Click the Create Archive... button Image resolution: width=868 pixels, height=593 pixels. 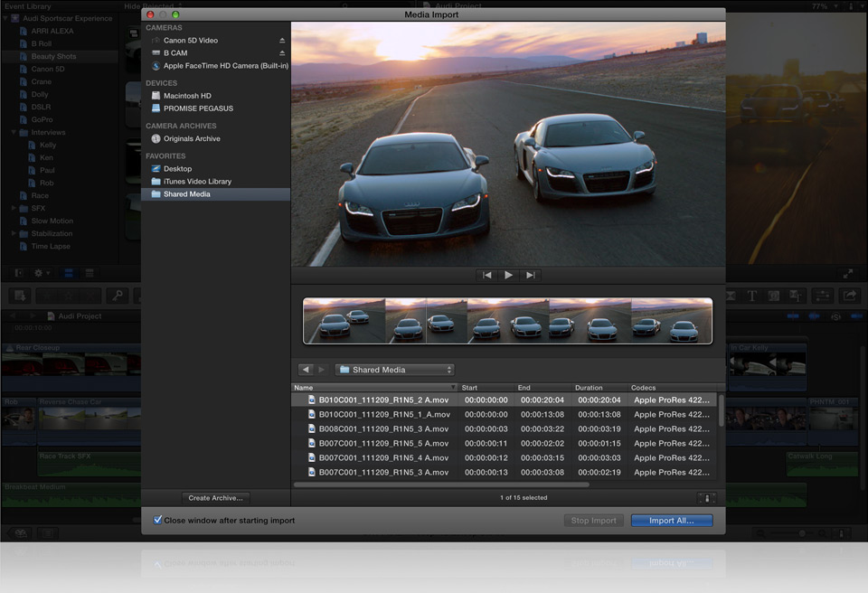coord(215,498)
